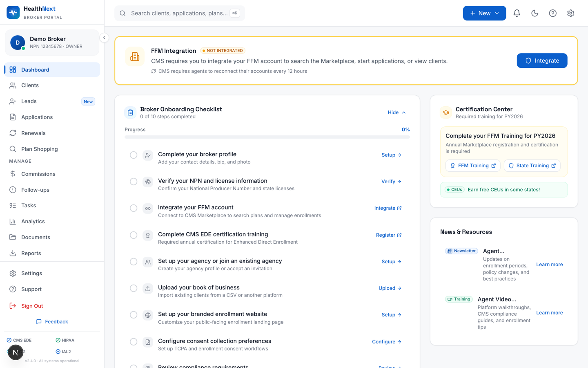Click the HealthNext heartbeat logo icon
The image size is (588, 368).
pyautogui.click(x=13, y=13)
